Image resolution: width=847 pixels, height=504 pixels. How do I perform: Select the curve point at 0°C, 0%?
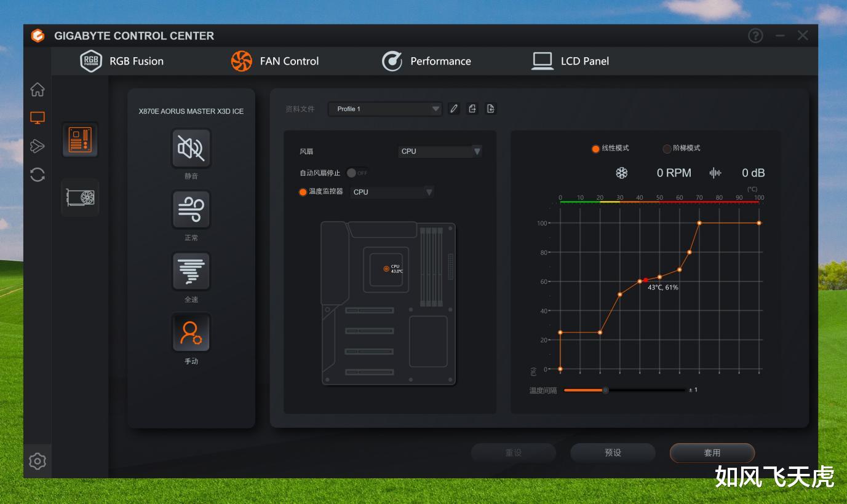560,369
